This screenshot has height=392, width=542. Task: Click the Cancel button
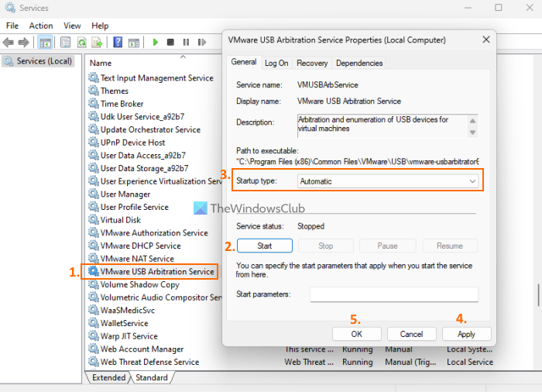coord(411,334)
